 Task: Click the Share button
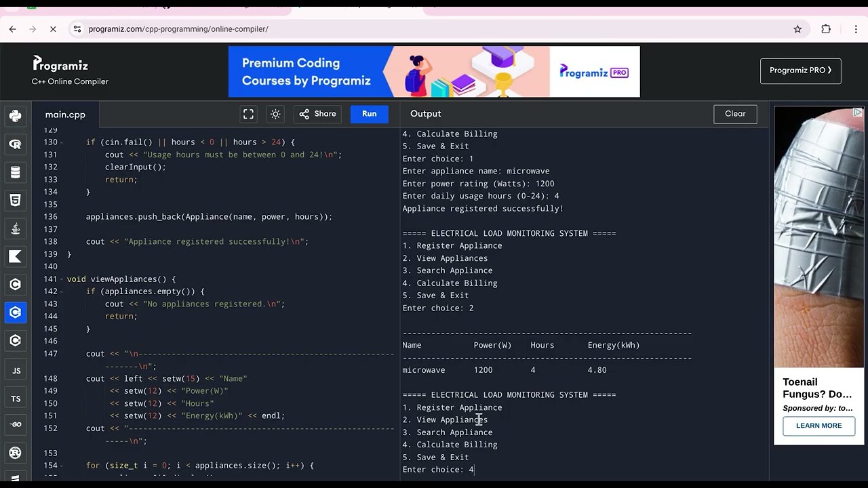[x=317, y=114]
